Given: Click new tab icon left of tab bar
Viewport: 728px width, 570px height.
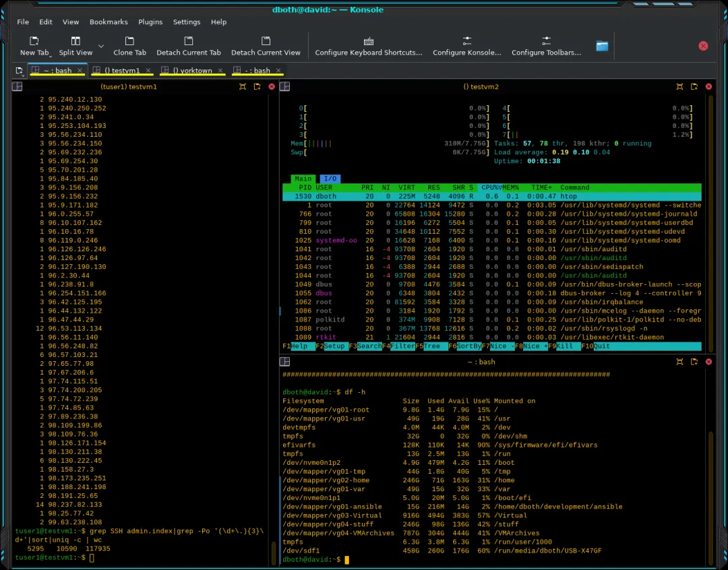Looking at the screenshot, I should click(x=19, y=71).
